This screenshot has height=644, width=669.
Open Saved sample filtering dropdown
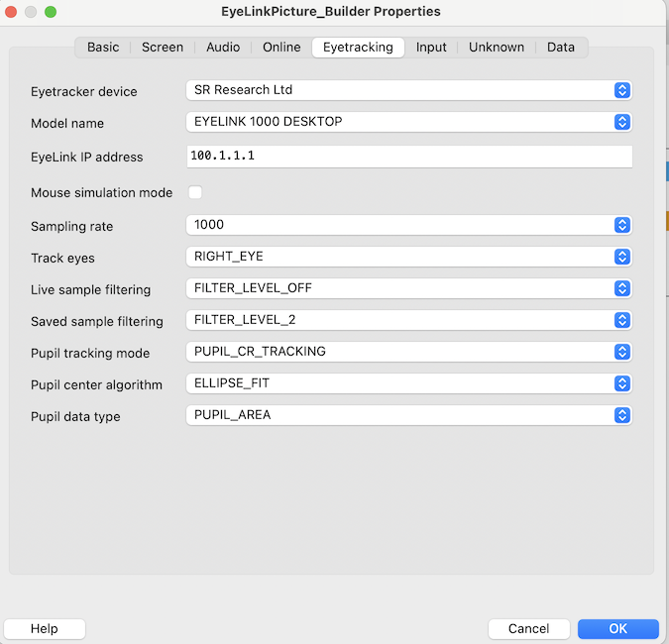point(408,321)
